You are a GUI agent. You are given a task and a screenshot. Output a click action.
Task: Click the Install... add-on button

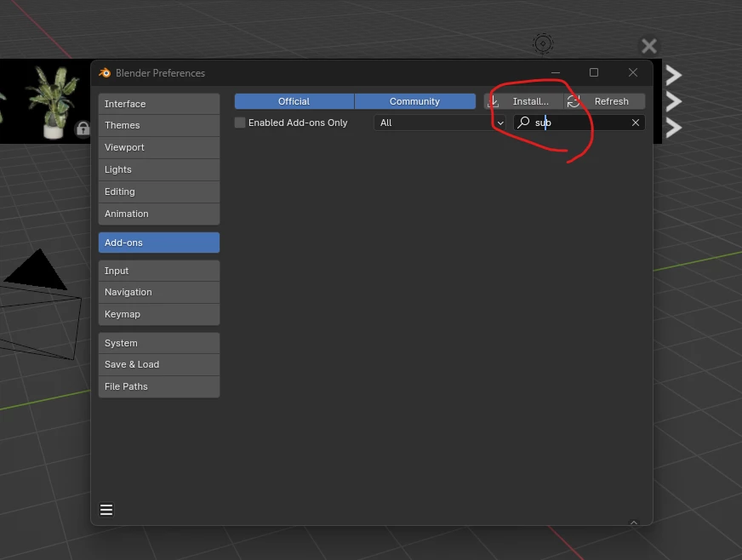pos(523,101)
